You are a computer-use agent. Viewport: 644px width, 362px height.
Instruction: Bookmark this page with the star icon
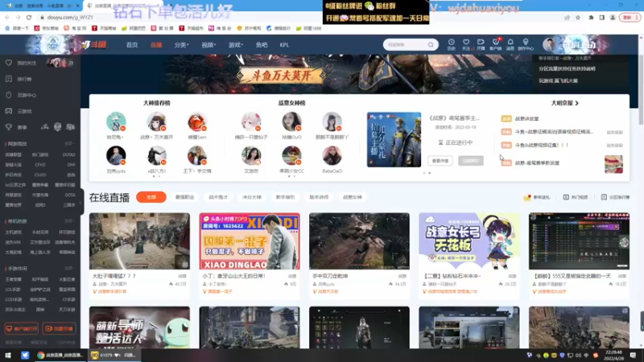578,17
